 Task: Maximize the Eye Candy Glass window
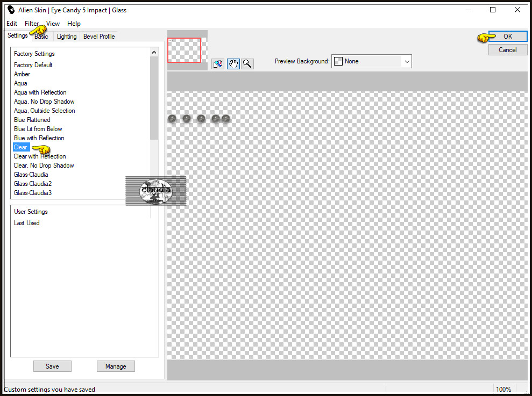(493, 10)
